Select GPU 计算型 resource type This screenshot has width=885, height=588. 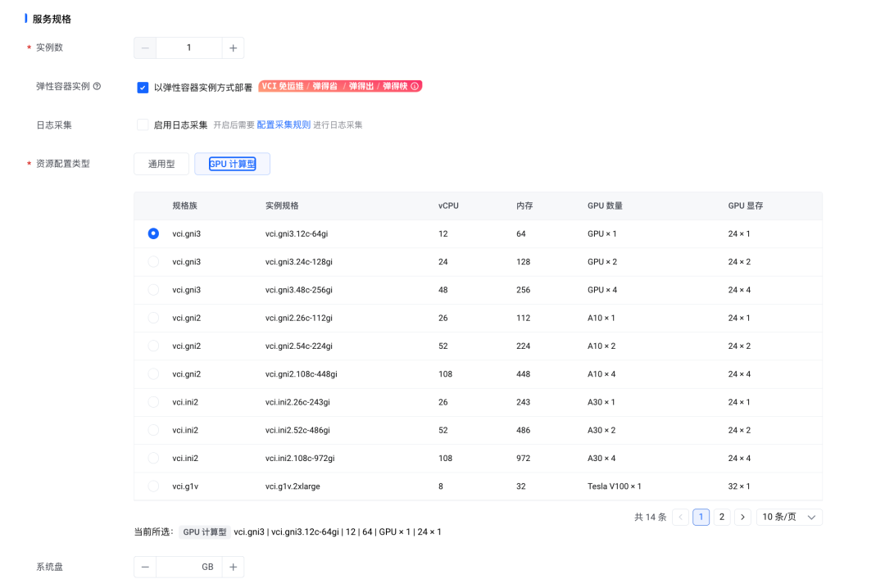click(x=232, y=164)
